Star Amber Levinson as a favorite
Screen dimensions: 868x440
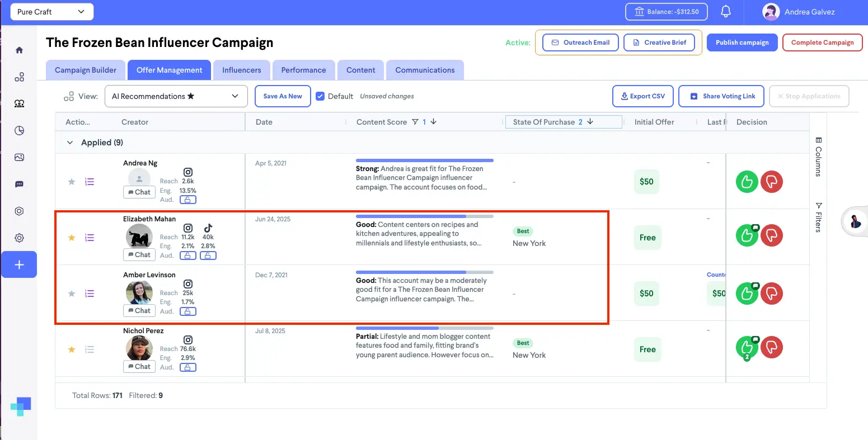click(x=72, y=294)
